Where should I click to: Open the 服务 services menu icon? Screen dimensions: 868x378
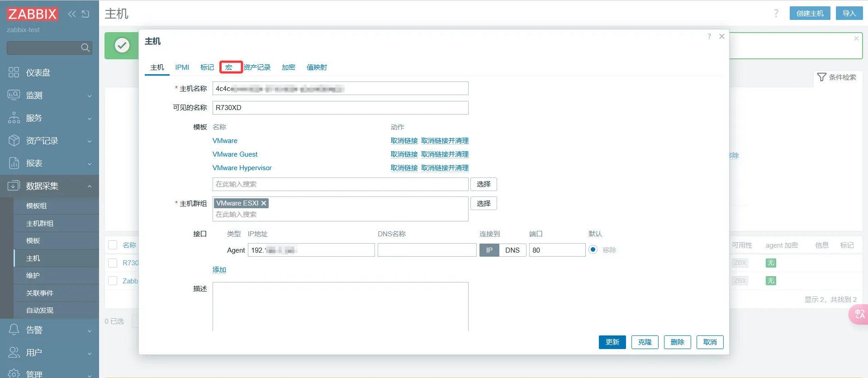pyautogui.click(x=14, y=118)
